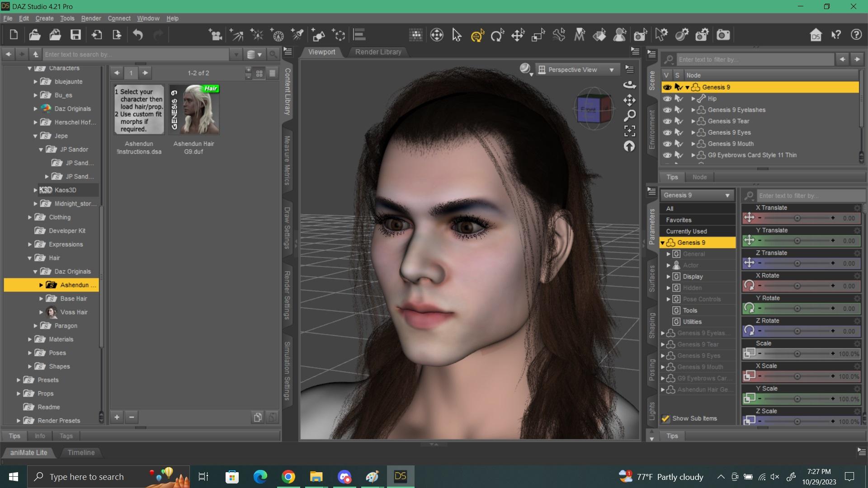Screen dimensions: 868x488
Task: Select the Rotate tool icon
Action: pos(497,35)
